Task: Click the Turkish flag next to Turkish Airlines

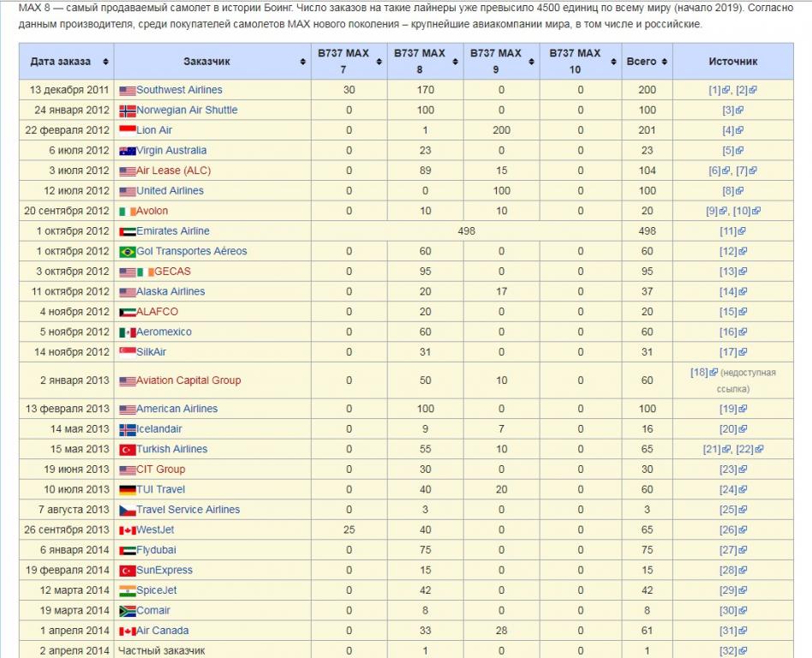Action: coord(127,450)
